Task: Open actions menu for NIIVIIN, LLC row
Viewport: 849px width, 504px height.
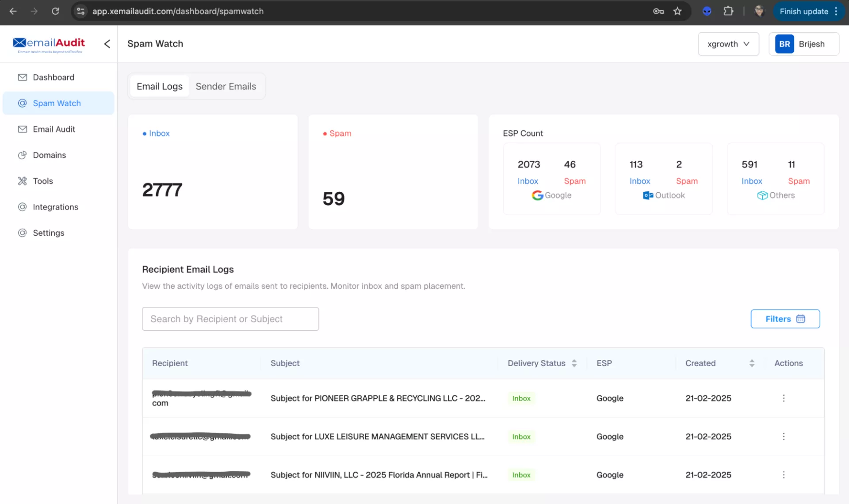Action: click(x=784, y=475)
